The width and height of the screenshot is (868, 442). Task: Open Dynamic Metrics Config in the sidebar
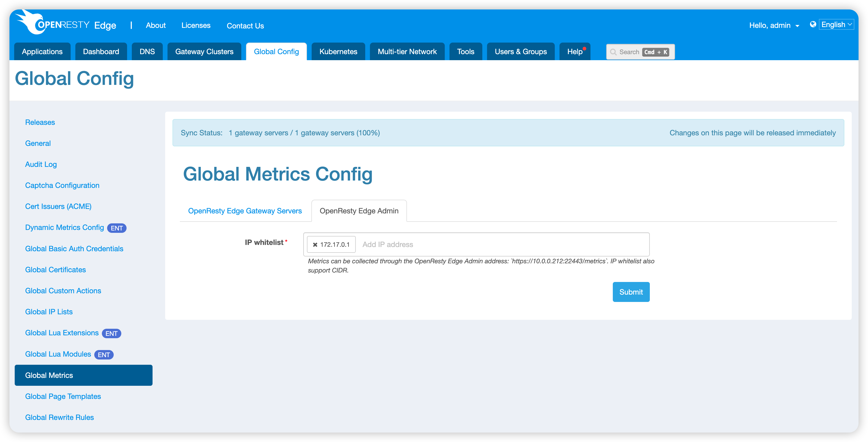click(x=64, y=228)
